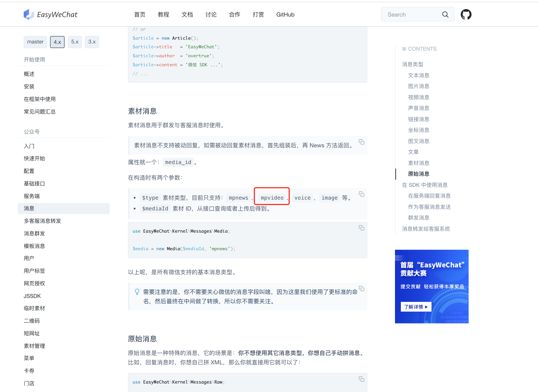Copy the lightbulb tip about message fields

(x=361, y=289)
